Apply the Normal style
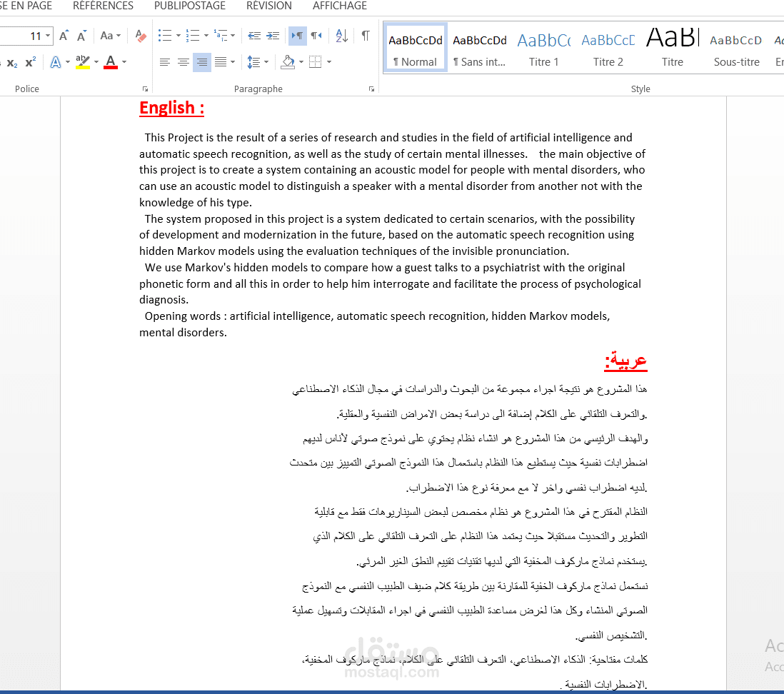 [x=416, y=48]
